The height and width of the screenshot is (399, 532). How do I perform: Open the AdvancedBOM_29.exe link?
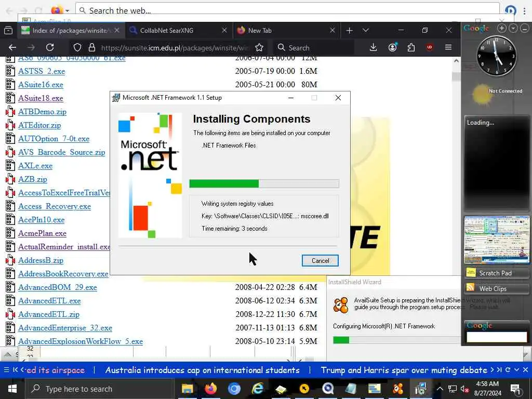pyautogui.click(x=57, y=287)
